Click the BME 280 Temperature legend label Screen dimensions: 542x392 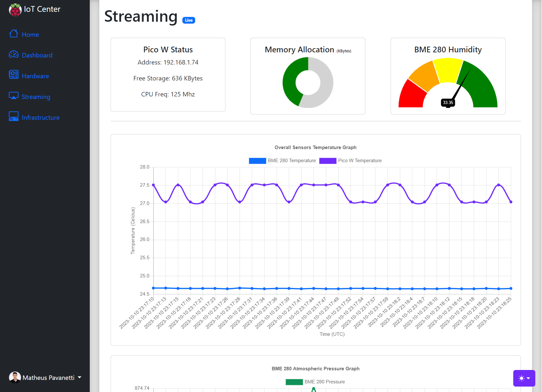point(292,161)
